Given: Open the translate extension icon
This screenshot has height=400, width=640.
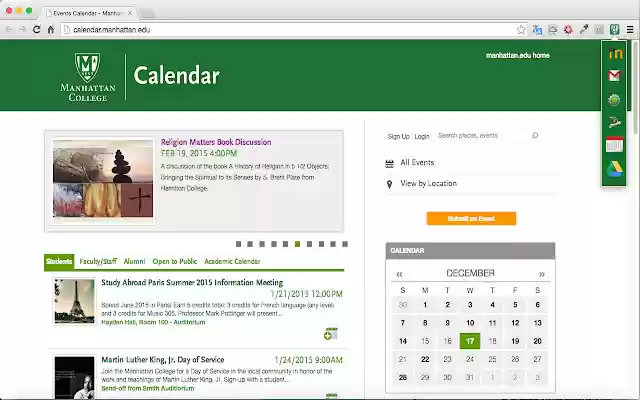Looking at the screenshot, I should [537, 29].
